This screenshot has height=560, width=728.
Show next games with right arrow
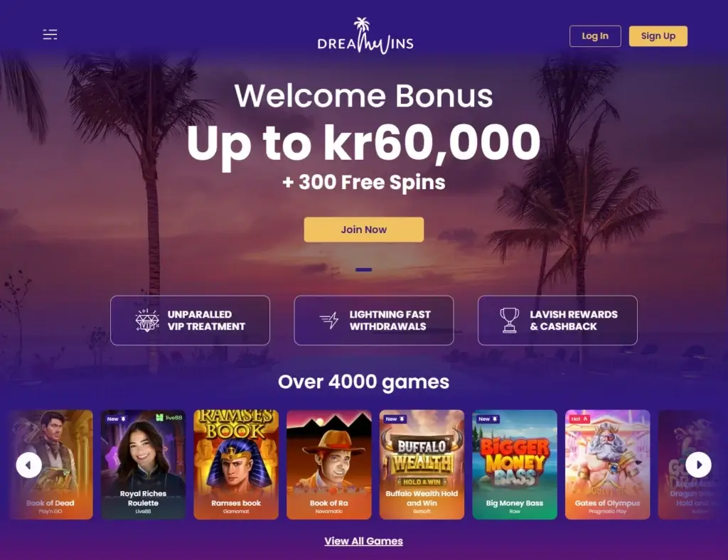tap(698, 465)
